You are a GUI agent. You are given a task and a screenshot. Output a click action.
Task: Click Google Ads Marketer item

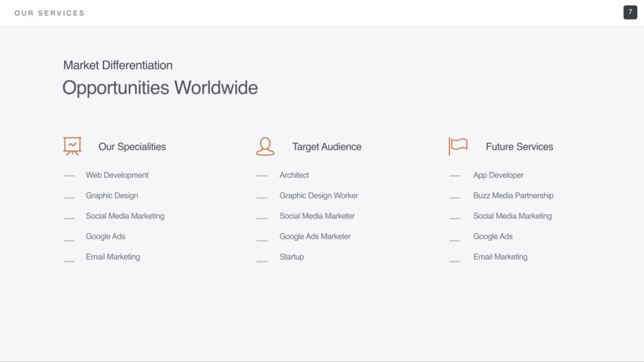[314, 236]
